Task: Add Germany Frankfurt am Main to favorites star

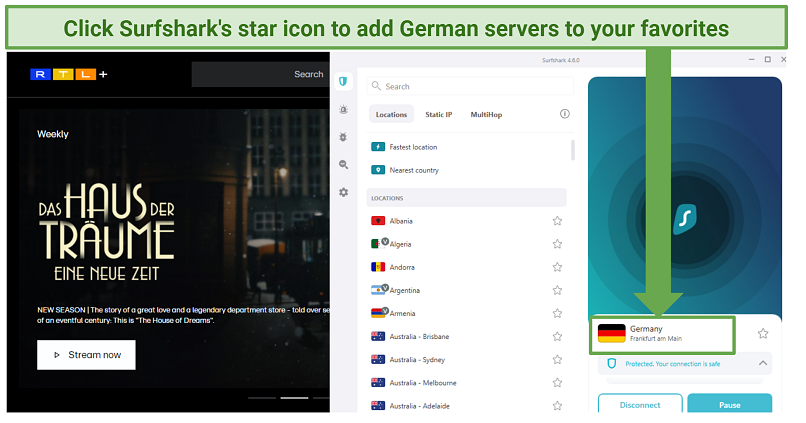Action: point(763,333)
